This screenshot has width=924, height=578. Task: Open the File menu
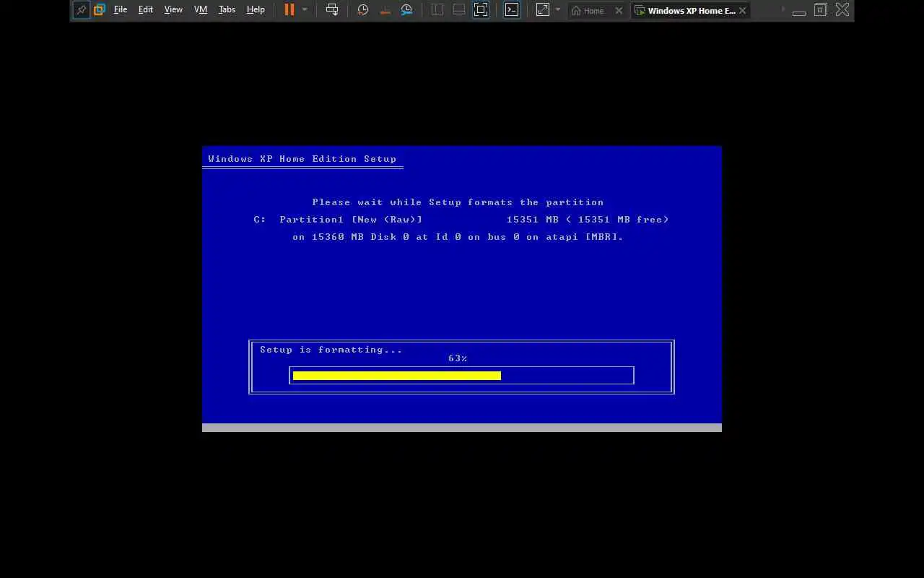[x=121, y=10]
